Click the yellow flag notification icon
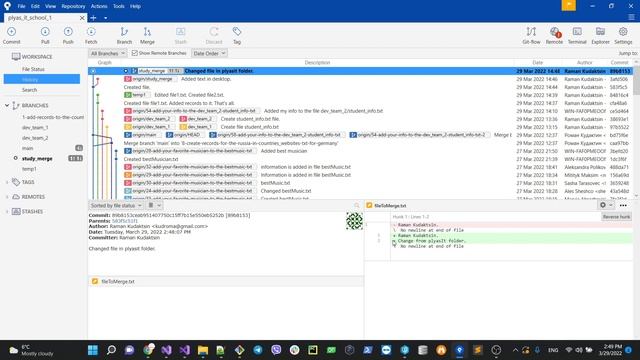The height and width of the screenshot is (360, 640). click(x=569, y=5)
